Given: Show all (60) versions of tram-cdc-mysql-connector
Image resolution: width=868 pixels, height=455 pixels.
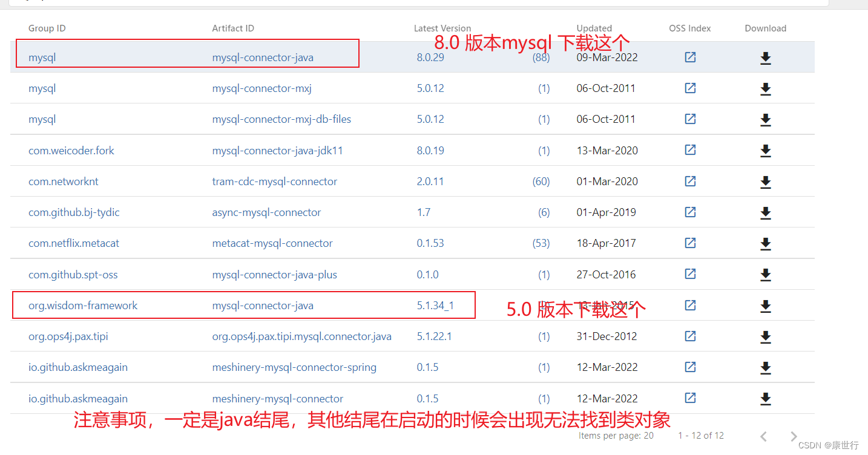Looking at the screenshot, I should pyautogui.click(x=541, y=182).
